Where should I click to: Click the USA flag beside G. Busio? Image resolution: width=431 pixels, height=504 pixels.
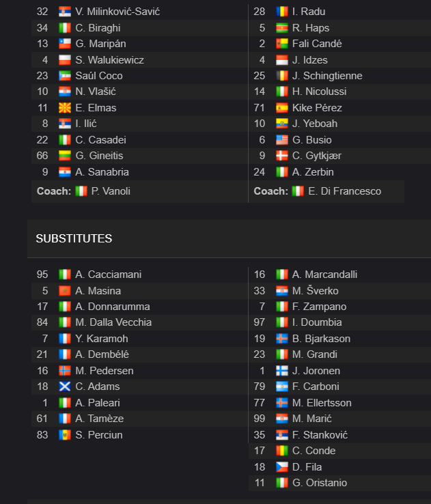[x=282, y=140]
